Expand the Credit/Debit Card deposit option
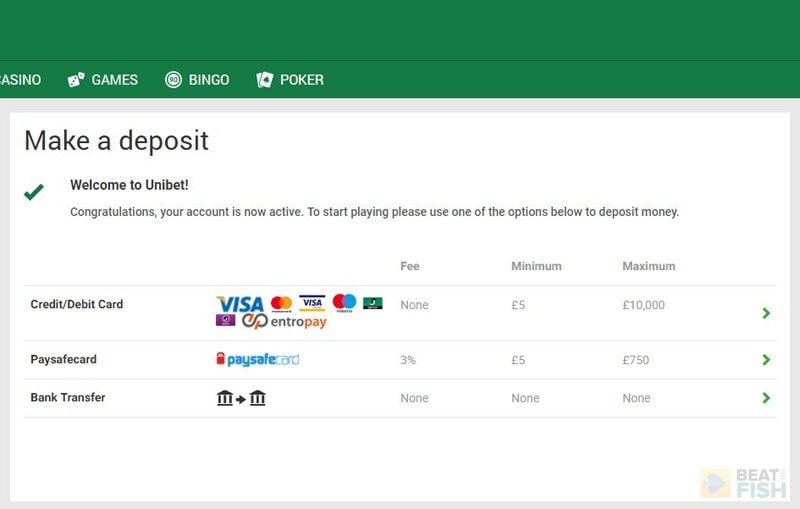 766,313
